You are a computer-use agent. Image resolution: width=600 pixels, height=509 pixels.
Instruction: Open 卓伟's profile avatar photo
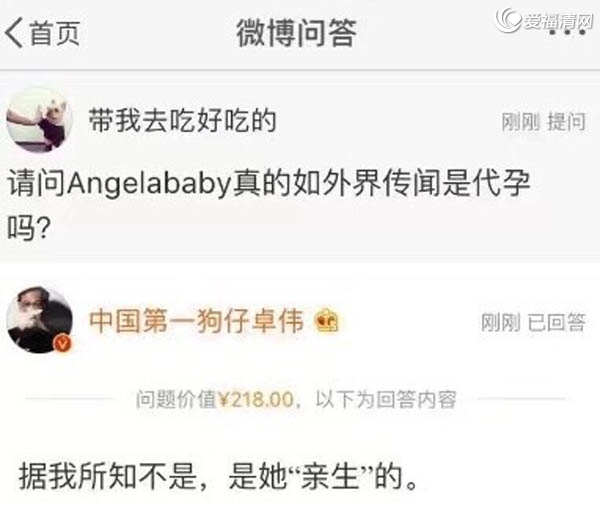tap(39, 319)
